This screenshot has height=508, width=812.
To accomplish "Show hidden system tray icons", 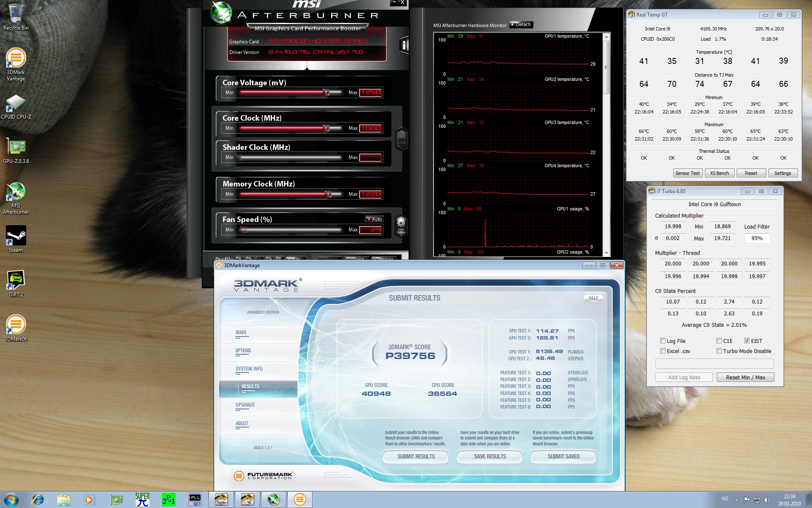I will pyautogui.click(x=736, y=500).
